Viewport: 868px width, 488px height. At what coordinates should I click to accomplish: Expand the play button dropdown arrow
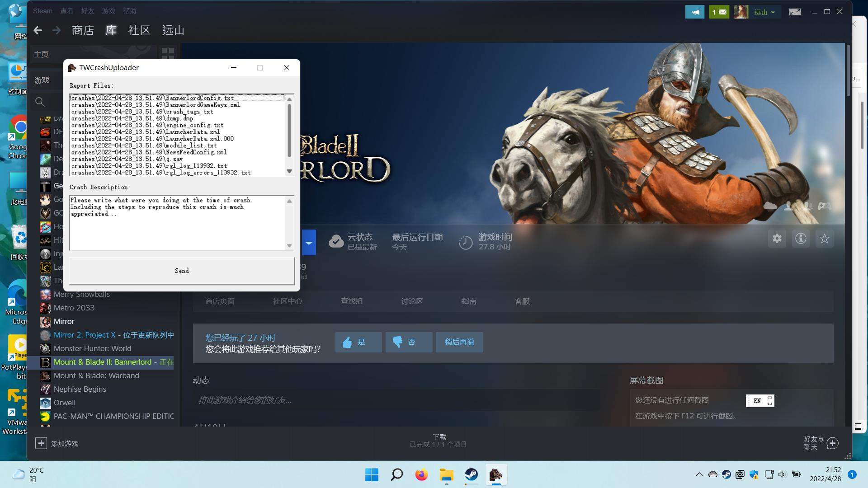(x=309, y=243)
